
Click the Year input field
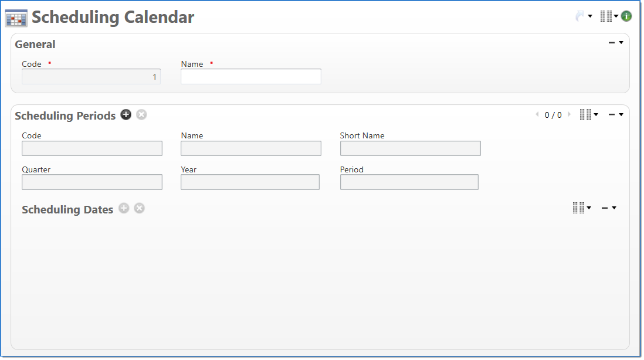[250, 182]
